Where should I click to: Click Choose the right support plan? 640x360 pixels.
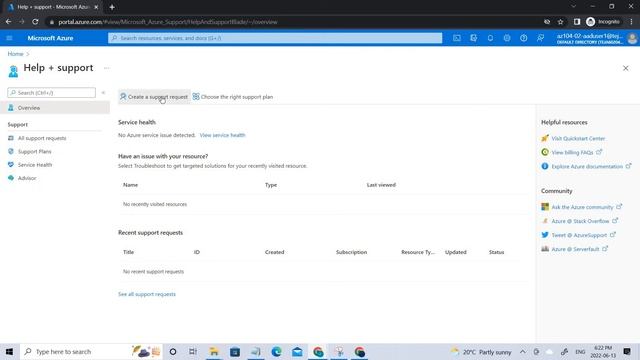pyautogui.click(x=233, y=97)
